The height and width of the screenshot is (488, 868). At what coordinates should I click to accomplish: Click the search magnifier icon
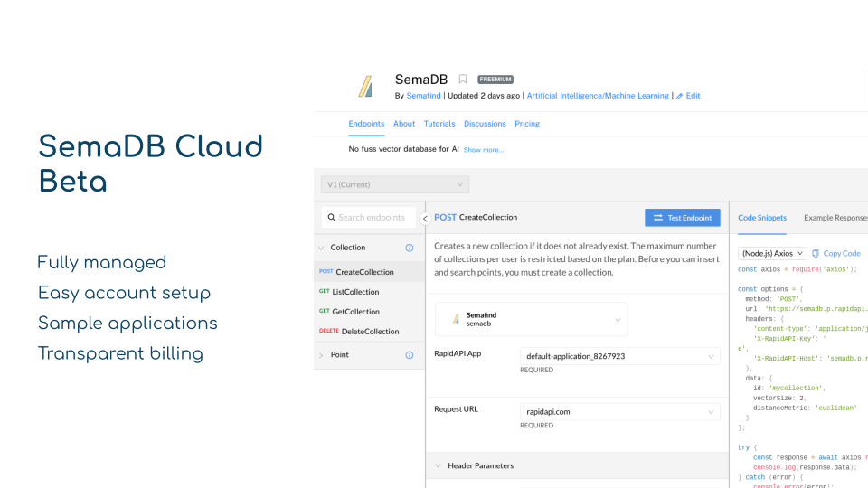tap(332, 218)
